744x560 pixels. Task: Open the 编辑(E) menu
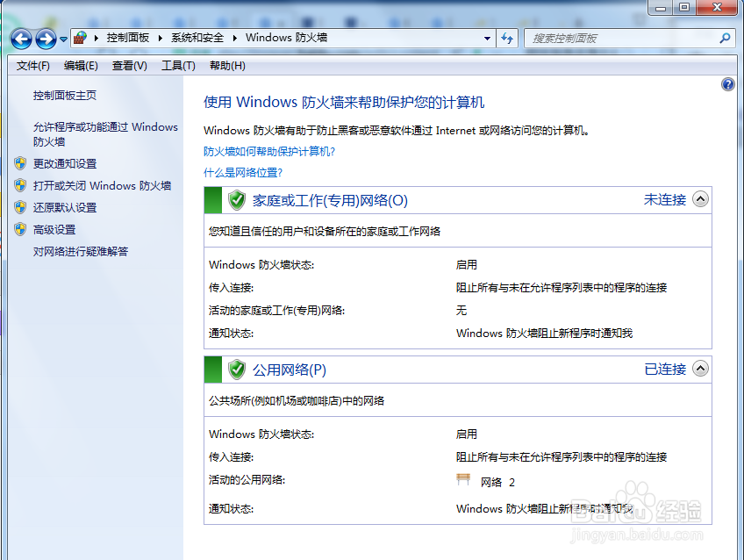(x=81, y=66)
